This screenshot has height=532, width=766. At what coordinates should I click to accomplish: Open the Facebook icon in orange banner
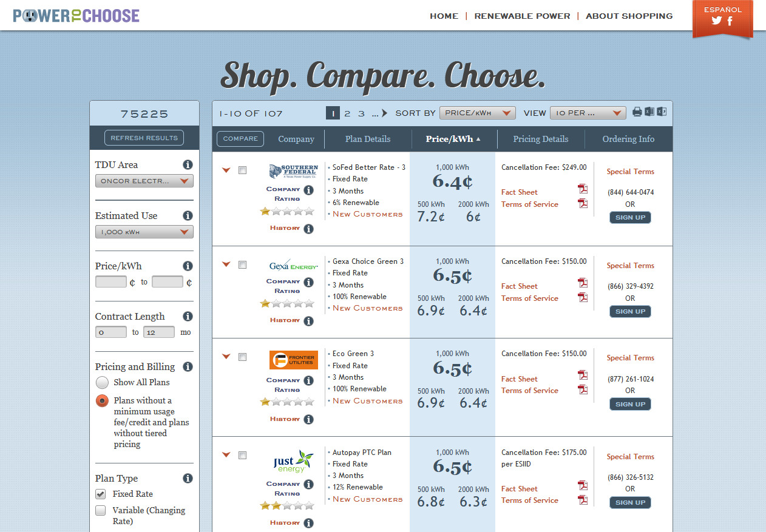click(x=730, y=21)
